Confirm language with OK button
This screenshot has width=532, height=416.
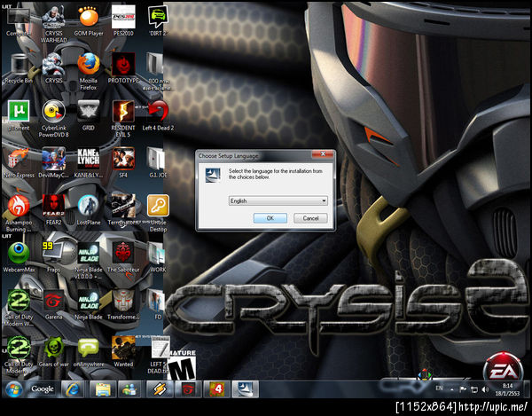[270, 218]
